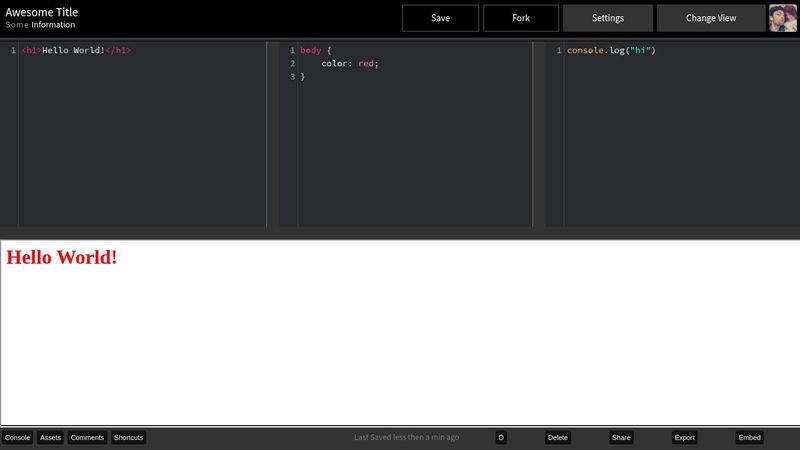The height and width of the screenshot is (450, 800).
Task: Delete this pen with Delete button
Action: tap(558, 437)
